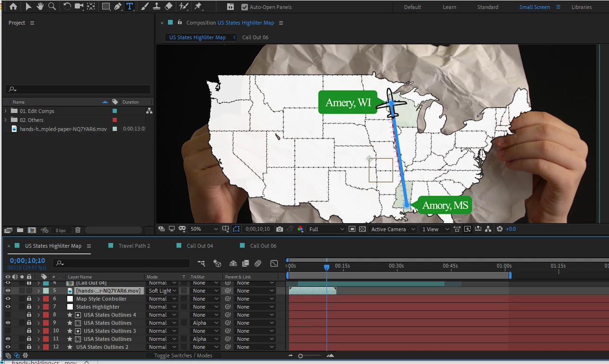Viewport: 609px width, 364px height.
Task: Open Alpha track matte dropdown for layer 9
Action: pos(204,323)
